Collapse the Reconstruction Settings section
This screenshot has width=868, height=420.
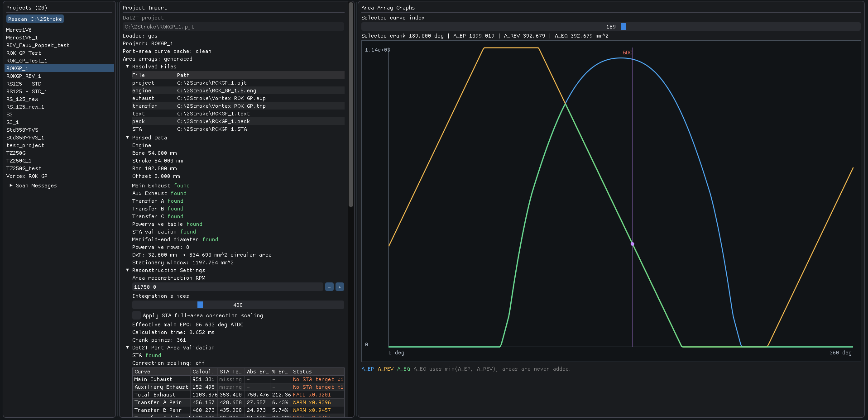click(x=128, y=270)
